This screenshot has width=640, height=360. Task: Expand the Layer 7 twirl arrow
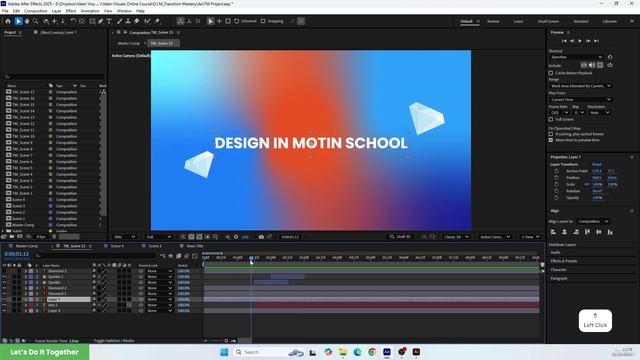tap(26, 299)
